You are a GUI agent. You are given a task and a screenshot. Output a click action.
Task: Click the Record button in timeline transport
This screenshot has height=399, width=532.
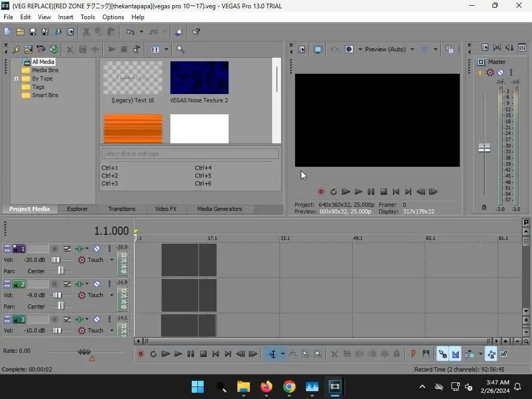[x=141, y=354]
